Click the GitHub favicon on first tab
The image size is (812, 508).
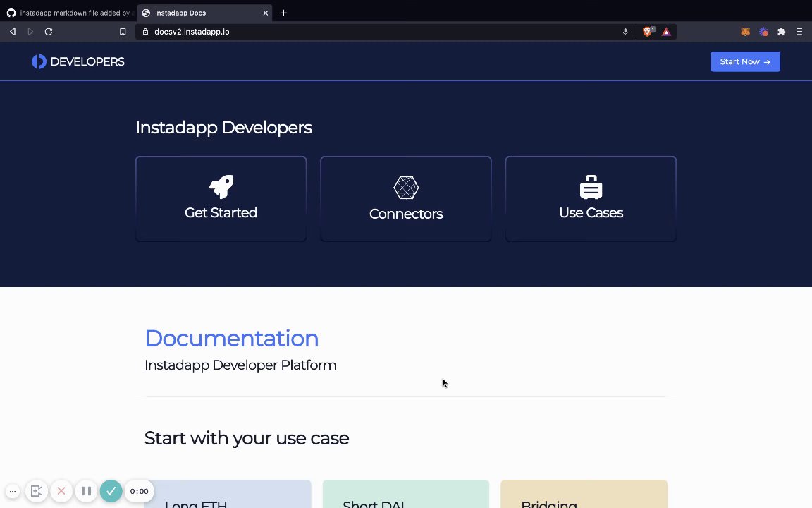pyautogui.click(x=11, y=13)
